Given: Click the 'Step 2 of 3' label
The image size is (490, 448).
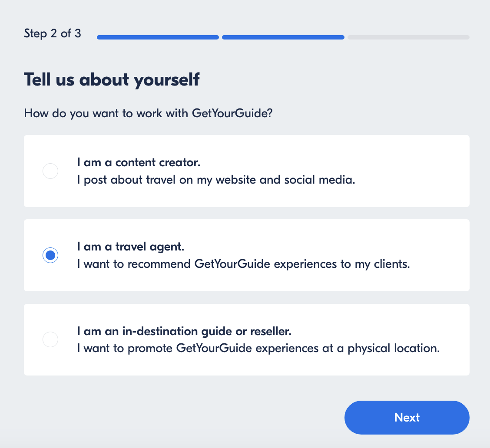Looking at the screenshot, I should click(53, 33).
